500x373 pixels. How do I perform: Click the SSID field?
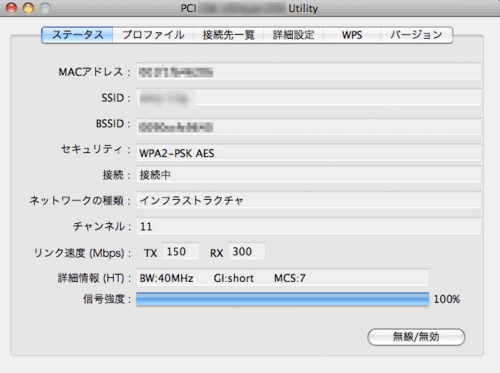coord(309,97)
